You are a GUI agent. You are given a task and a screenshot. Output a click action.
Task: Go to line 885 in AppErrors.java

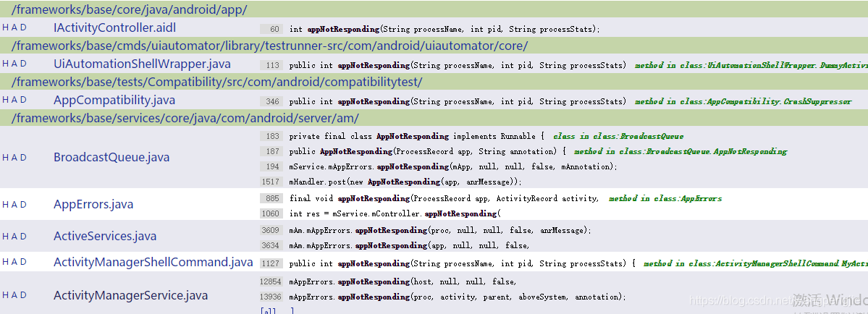pyautogui.click(x=273, y=198)
